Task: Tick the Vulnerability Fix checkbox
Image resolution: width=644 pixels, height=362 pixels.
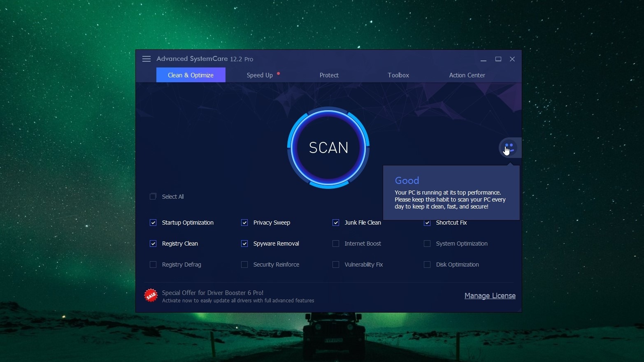Action: coord(336,265)
